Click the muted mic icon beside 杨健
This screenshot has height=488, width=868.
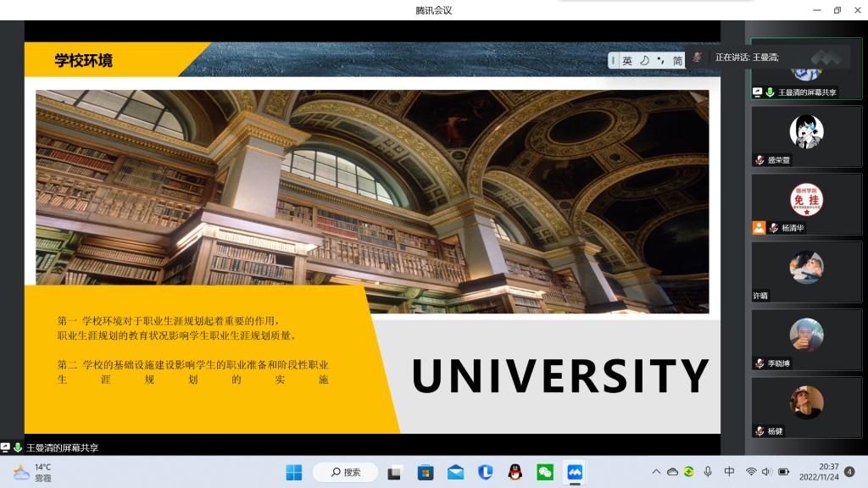759,431
